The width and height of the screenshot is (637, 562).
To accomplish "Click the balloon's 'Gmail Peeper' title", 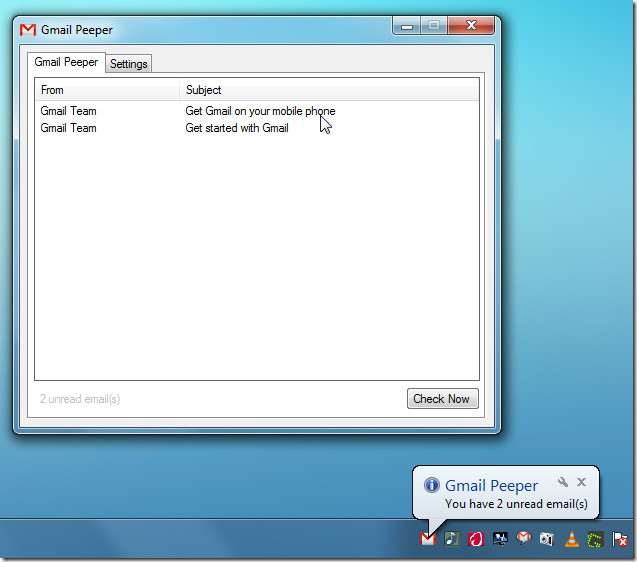I will [492, 486].
